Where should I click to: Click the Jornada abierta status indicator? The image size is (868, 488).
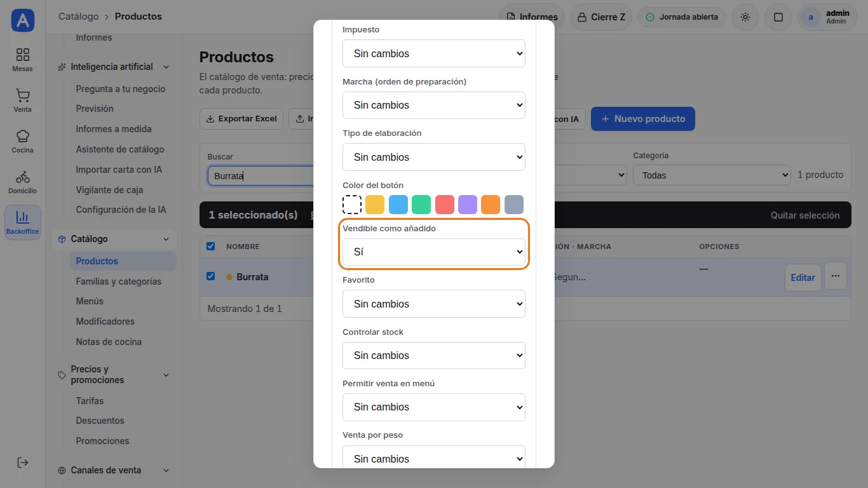coord(682,17)
